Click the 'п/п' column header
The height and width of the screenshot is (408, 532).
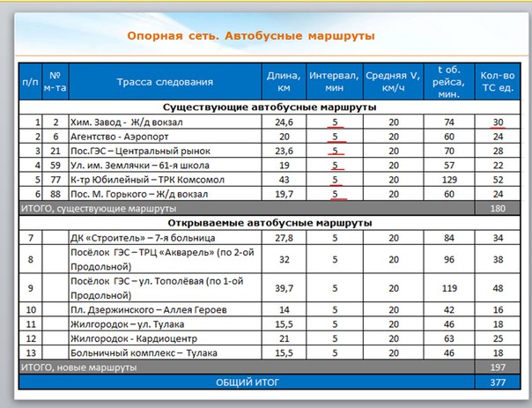click(x=31, y=82)
